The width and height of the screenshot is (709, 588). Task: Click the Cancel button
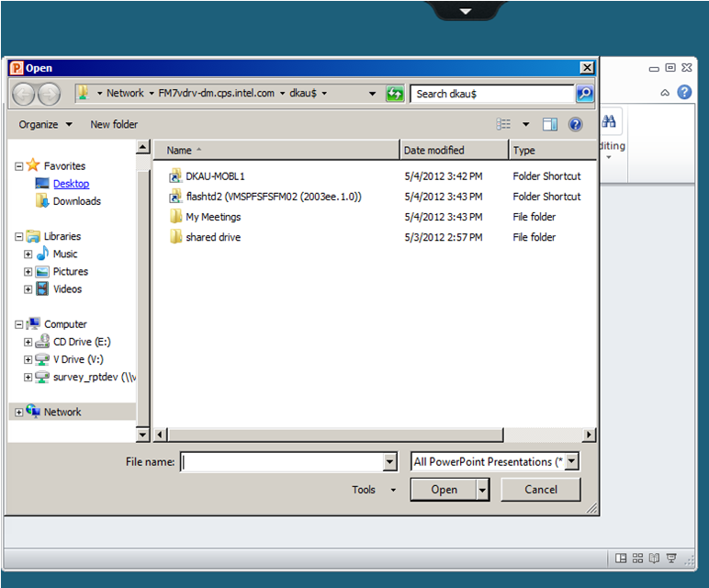[x=540, y=490]
